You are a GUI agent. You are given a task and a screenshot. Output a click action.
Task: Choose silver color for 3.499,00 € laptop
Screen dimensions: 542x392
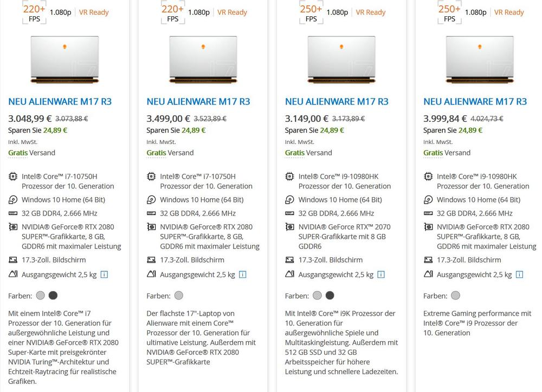coord(179,296)
